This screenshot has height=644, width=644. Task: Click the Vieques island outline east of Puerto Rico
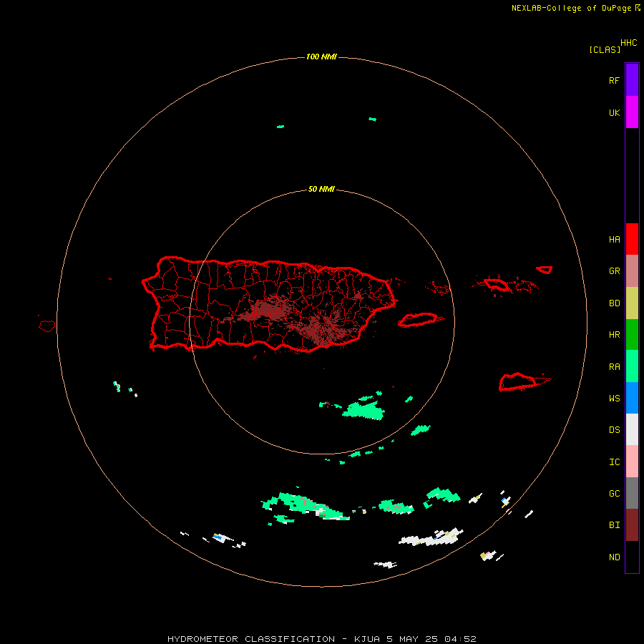(418, 320)
